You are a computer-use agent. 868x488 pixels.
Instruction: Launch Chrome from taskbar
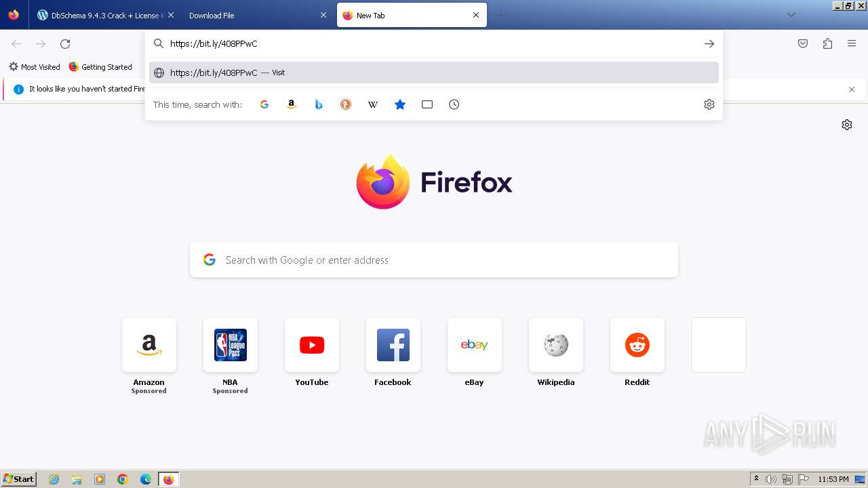pos(123,479)
